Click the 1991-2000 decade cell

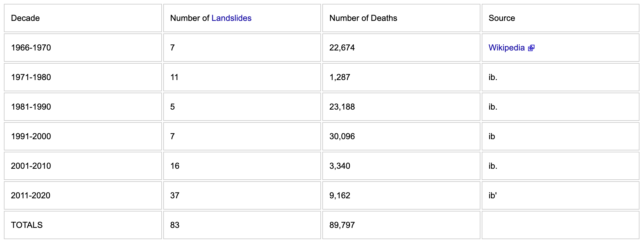tap(83, 136)
